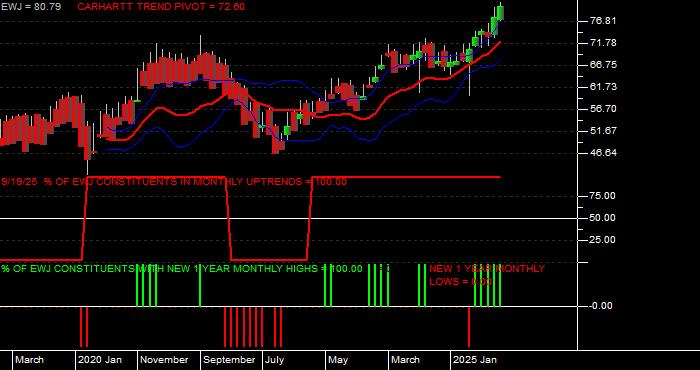Select the November date label
This screenshot has width=700, height=370.
164,360
